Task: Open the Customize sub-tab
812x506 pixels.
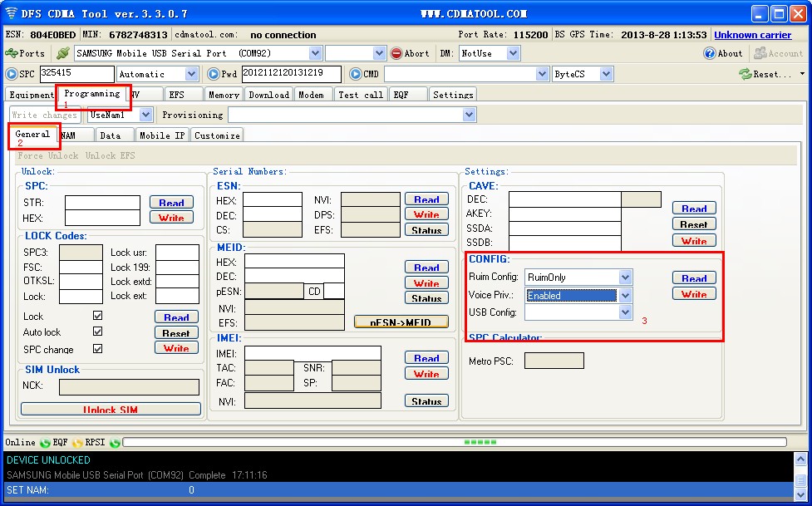Action: pyautogui.click(x=217, y=135)
